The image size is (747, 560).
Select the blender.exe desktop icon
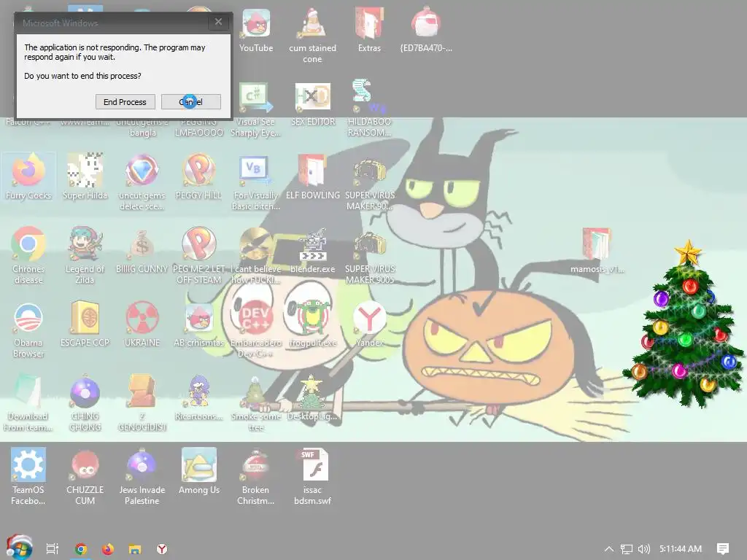(312, 251)
